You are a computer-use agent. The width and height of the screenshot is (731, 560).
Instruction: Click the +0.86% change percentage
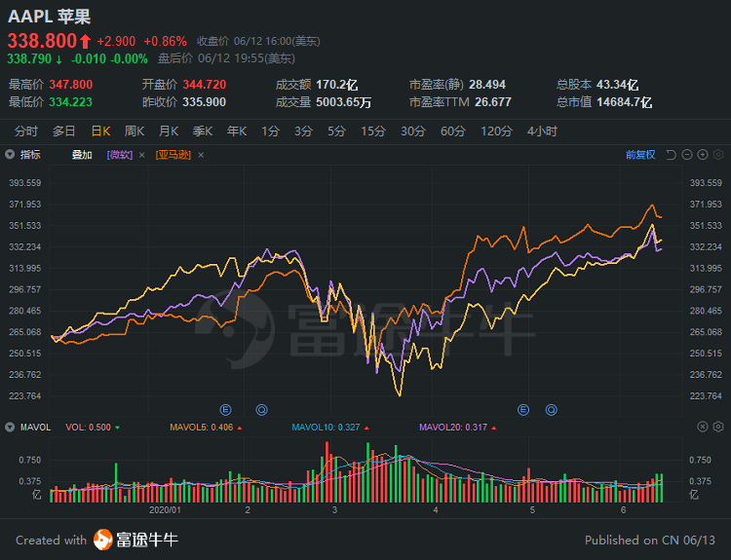(165, 42)
